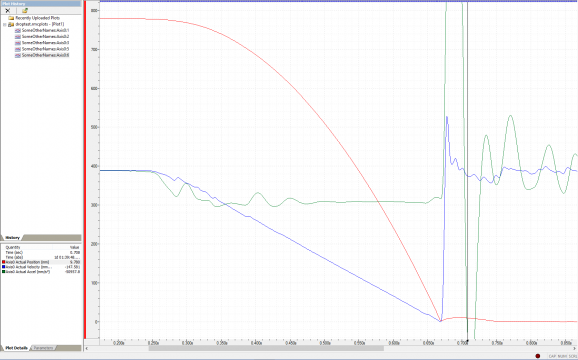
Task: Click red Actual Position color swatch
Action: pyautogui.click(x=4, y=262)
